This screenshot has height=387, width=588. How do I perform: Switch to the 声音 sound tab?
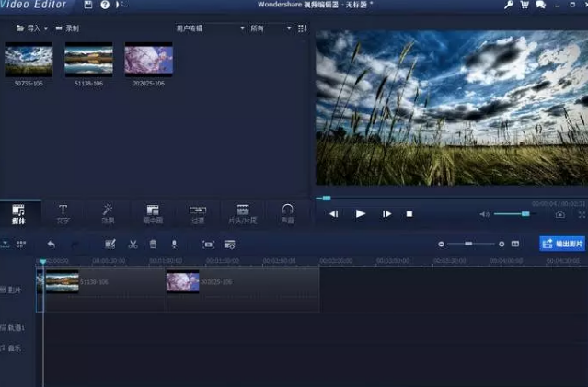(x=287, y=214)
